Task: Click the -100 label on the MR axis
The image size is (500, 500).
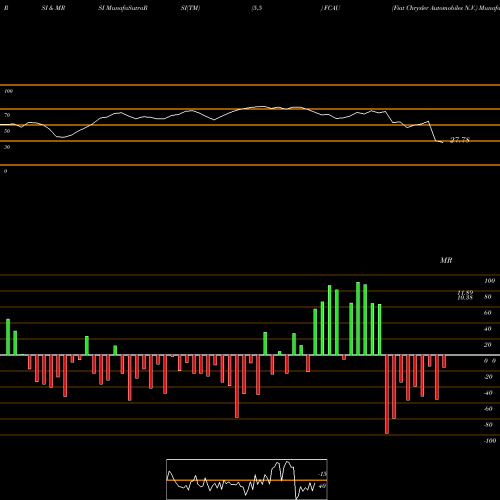Action: pyautogui.click(x=490, y=441)
